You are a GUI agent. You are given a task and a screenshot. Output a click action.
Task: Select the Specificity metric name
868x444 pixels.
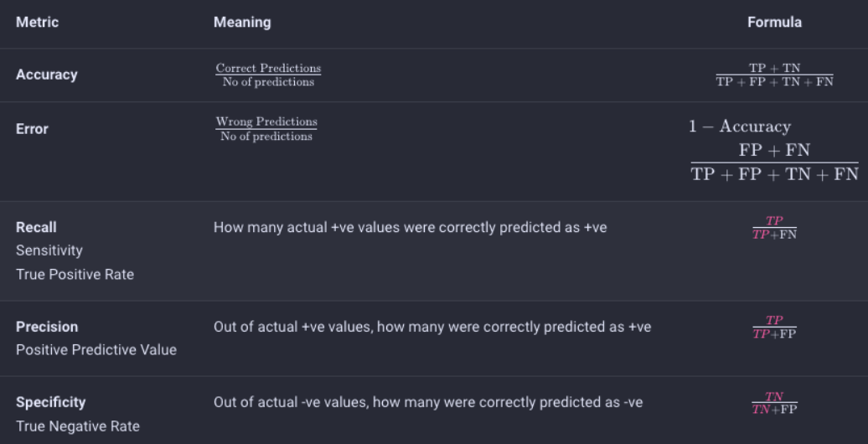[x=51, y=402]
